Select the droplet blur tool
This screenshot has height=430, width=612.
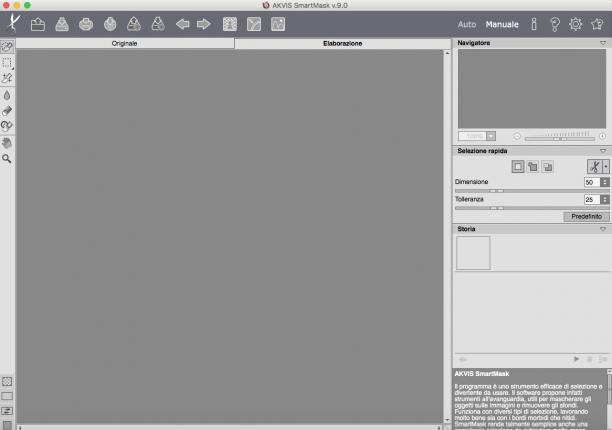[7, 95]
